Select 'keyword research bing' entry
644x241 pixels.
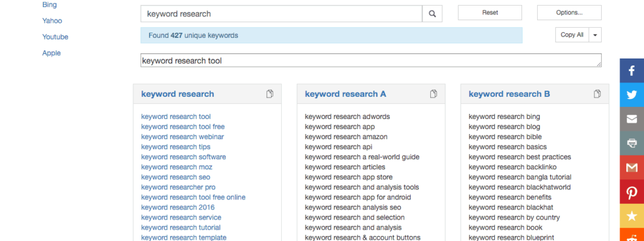point(504,116)
